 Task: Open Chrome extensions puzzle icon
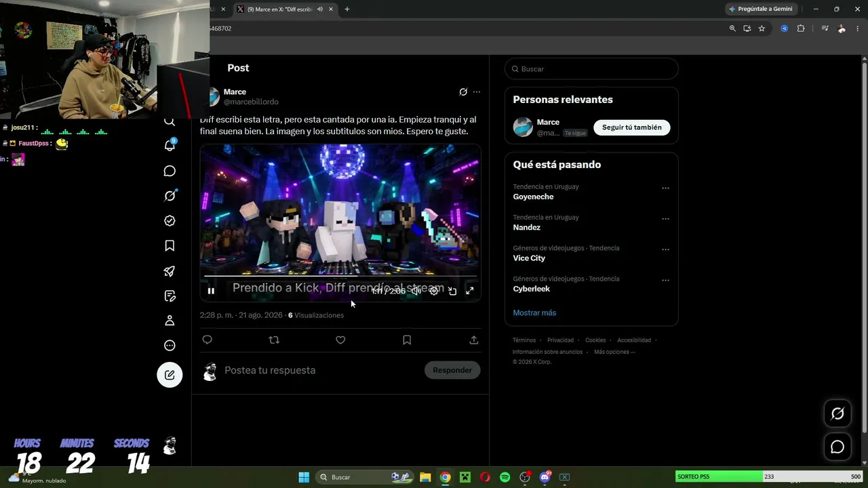pos(801,28)
